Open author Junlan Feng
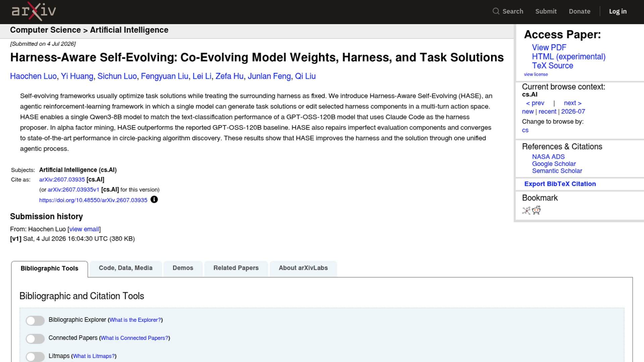This screenshot has width=644, height=362. [x=269, y=76]
